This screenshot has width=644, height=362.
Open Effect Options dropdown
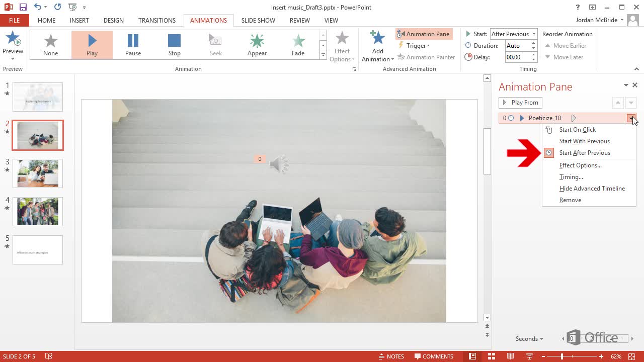click(342, 47)
